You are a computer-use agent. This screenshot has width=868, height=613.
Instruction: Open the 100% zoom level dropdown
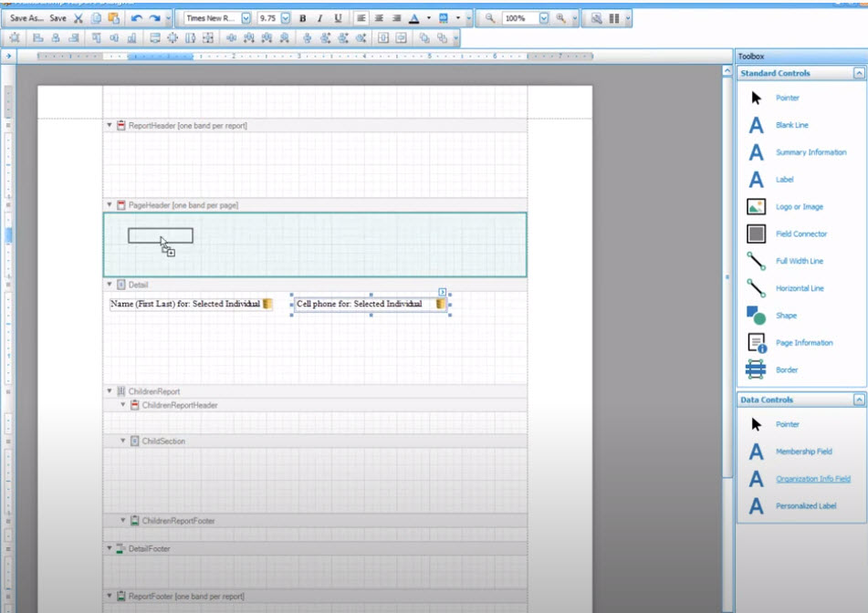coord(544,18)
